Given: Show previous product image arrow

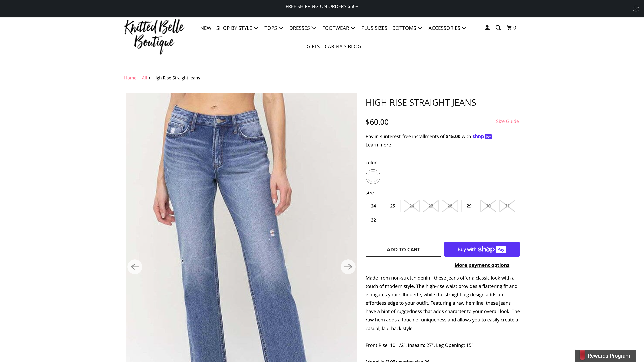Looking at the screenshot, I should coord(135,267).
